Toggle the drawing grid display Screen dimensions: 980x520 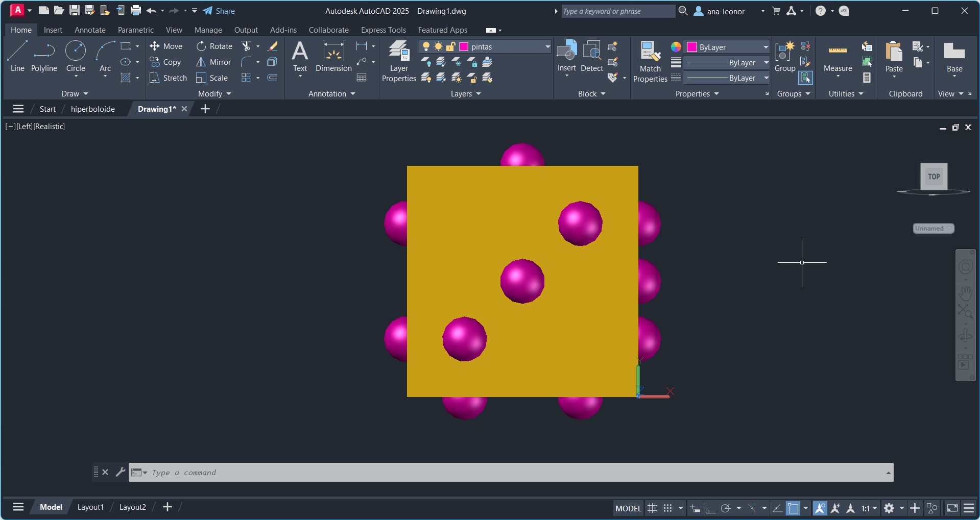[x=652, y=508]
